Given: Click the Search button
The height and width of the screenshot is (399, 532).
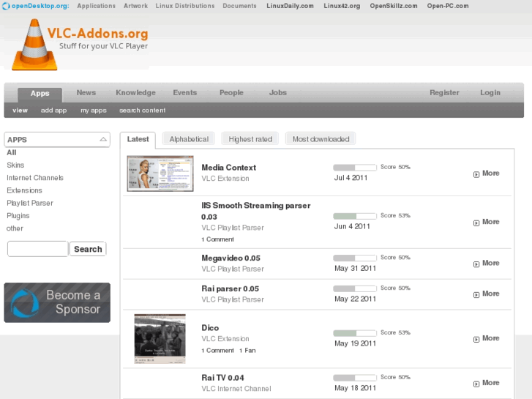Looking at the screenshot, I should (x=88, y=249).
